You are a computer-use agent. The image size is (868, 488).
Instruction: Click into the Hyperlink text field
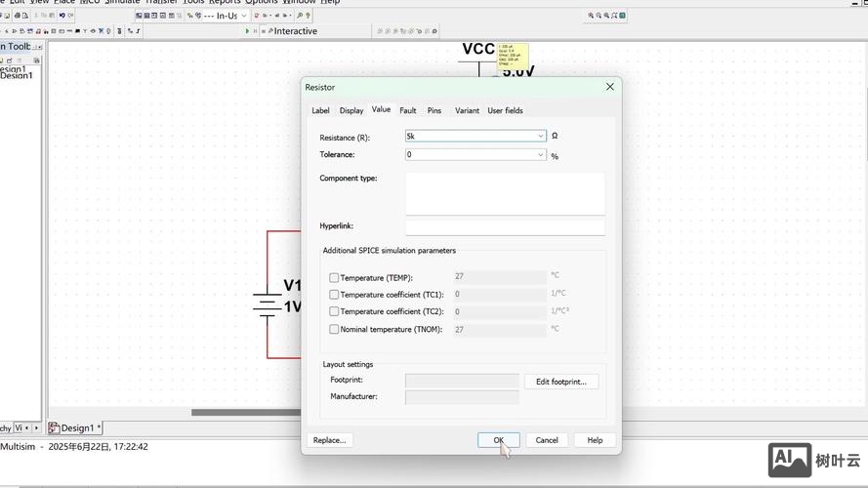click(505, 226)
